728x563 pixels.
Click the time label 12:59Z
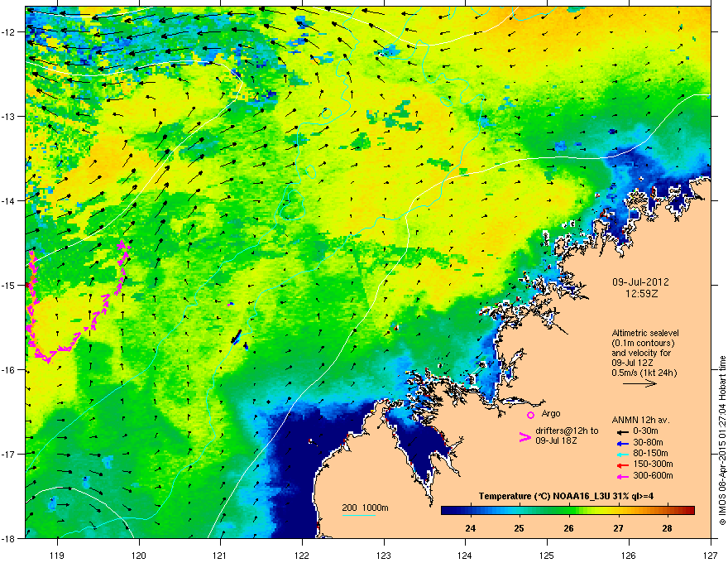tap(641, 294)
